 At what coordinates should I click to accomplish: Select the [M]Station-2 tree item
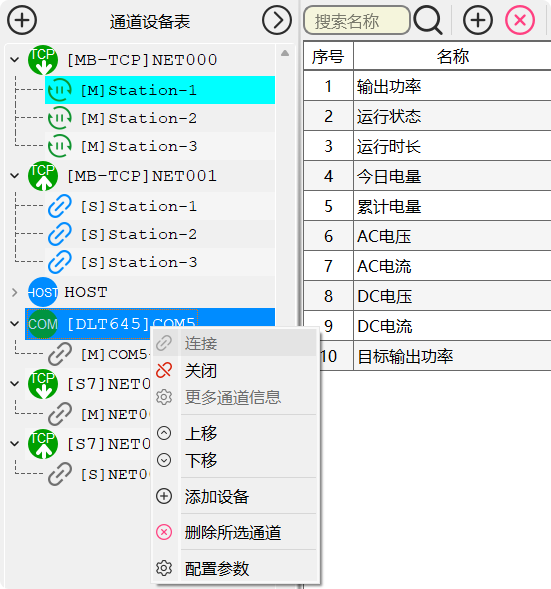[160, 118]
